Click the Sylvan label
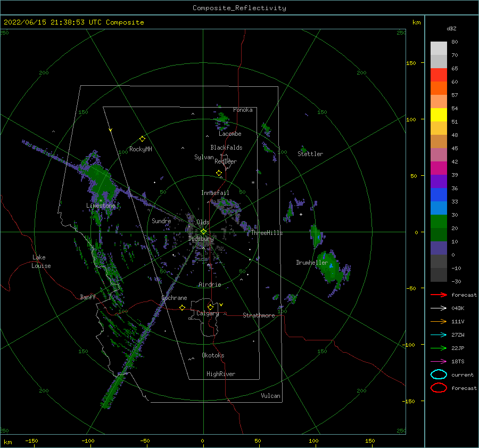Image resolution: width=479 pixels, height=448 pixels. point(204,157)
